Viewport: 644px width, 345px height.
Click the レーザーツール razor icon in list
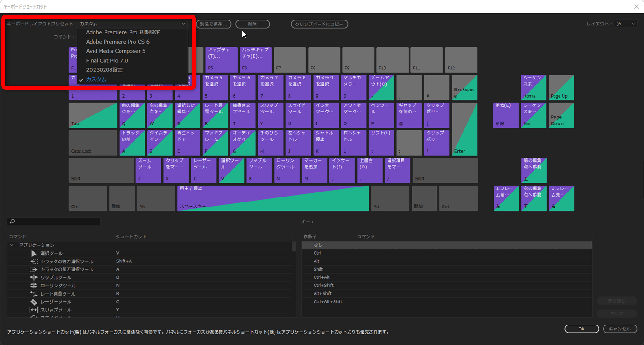(x=34, y=302)
